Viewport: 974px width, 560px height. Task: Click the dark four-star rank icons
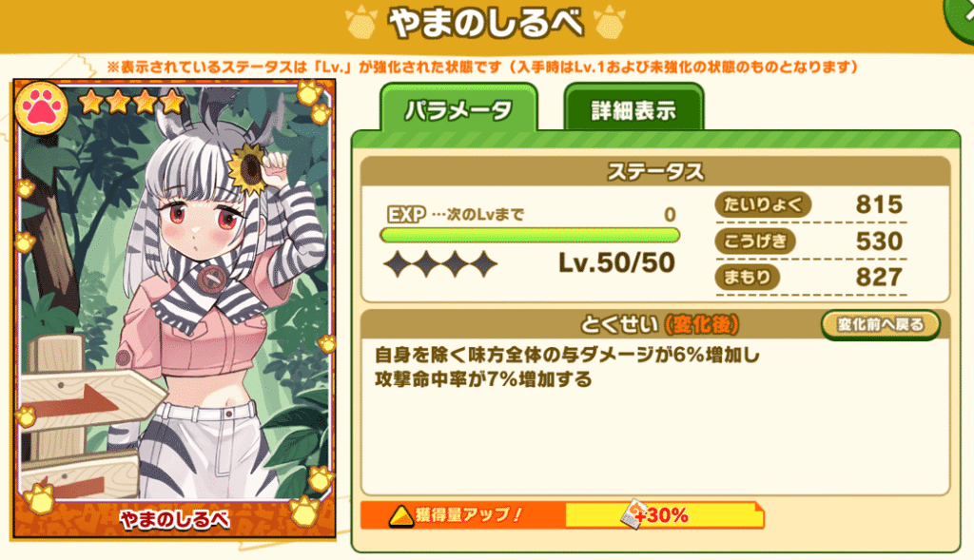pos(440,264)
